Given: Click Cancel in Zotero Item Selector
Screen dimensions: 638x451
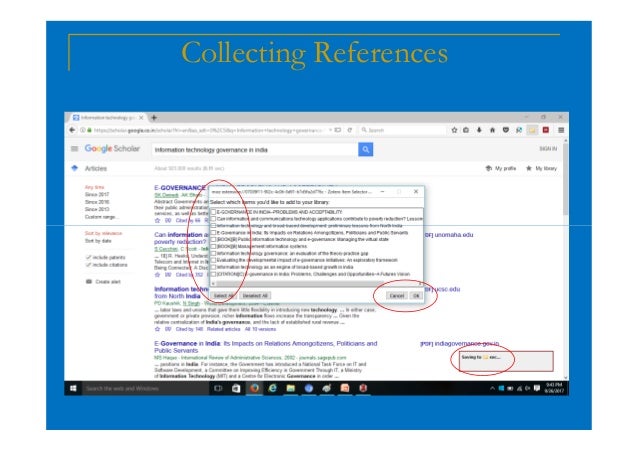Looking at the screenshot, I should [397, 296].
